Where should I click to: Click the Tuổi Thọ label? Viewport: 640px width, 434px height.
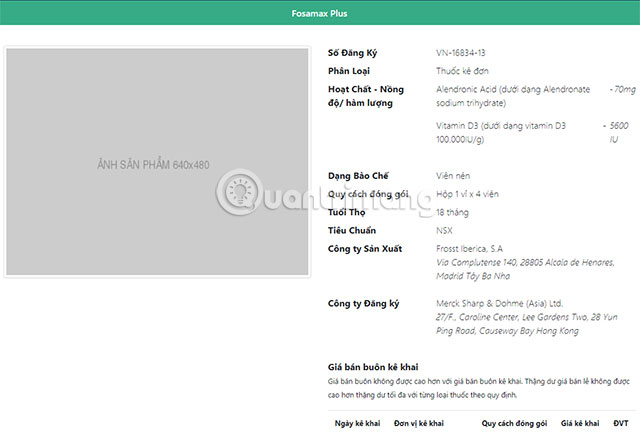pos(346,212)
